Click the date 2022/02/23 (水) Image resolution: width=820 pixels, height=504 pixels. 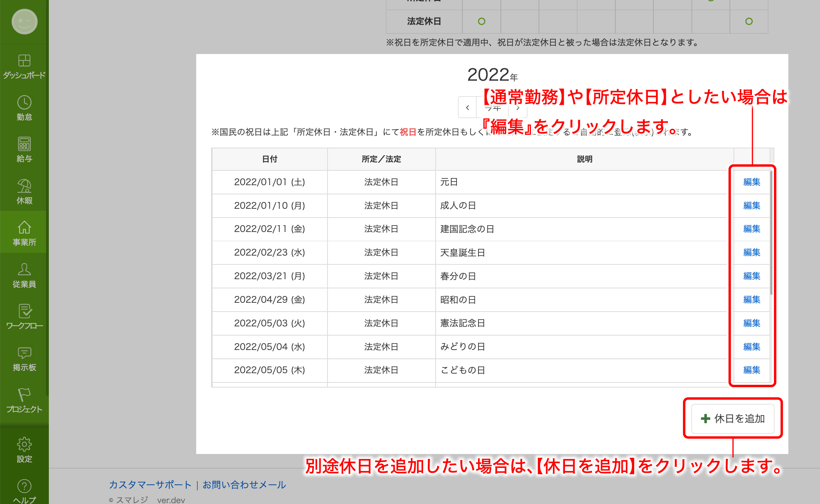click(x=269, y=252)
